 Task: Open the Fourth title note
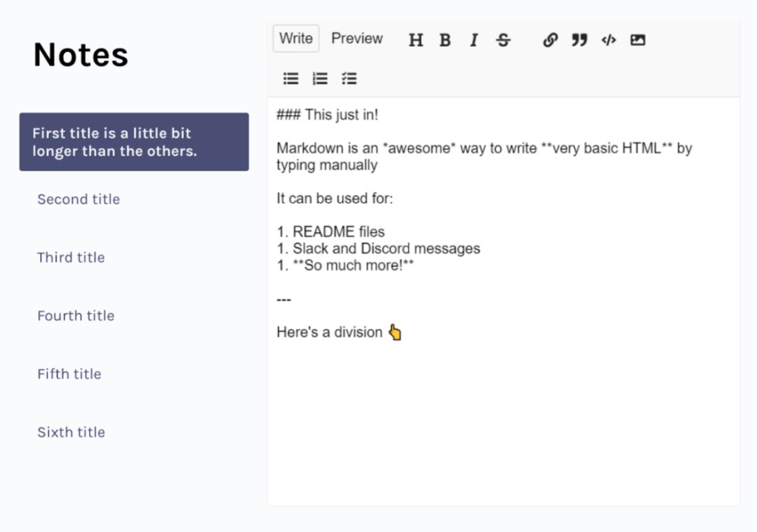(76, 316)
